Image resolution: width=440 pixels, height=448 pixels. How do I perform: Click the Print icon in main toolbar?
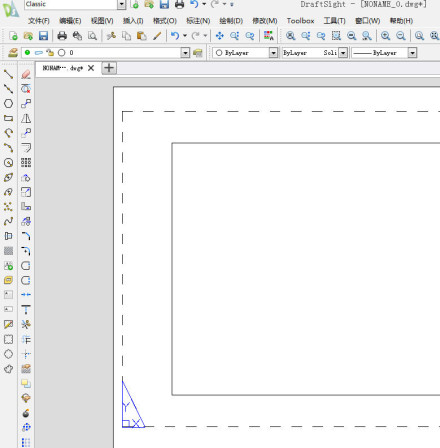point(62,36)
